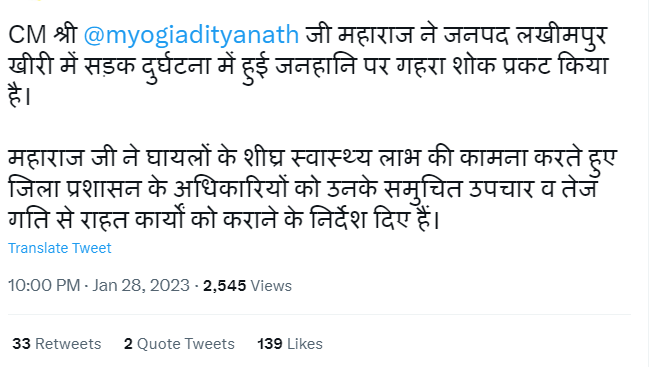653x367 pixels.
Task: Click the number 139 beside Likes
Action: 270,344
